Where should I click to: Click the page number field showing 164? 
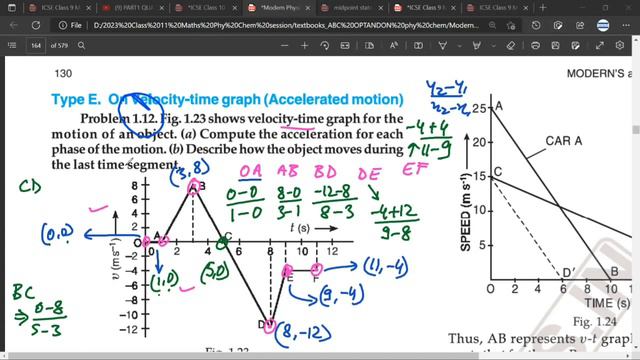[x=36, y=45]
